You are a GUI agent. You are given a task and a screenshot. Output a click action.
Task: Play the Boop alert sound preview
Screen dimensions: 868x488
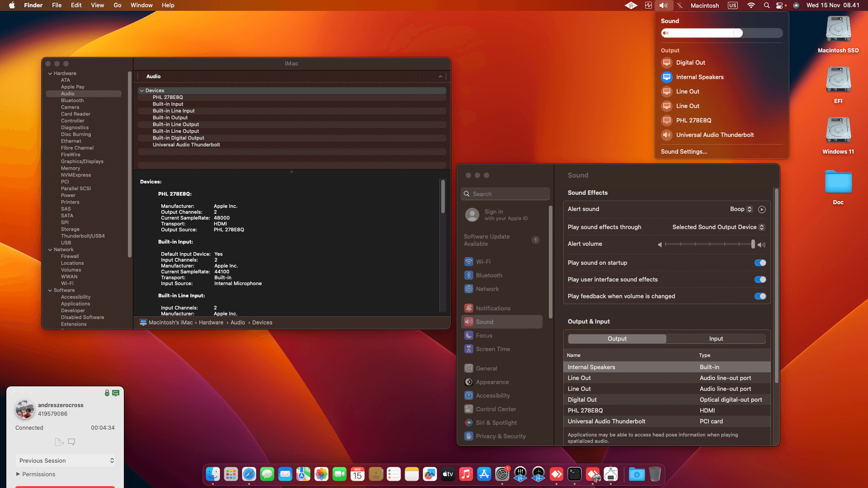(x=762, y=209)
